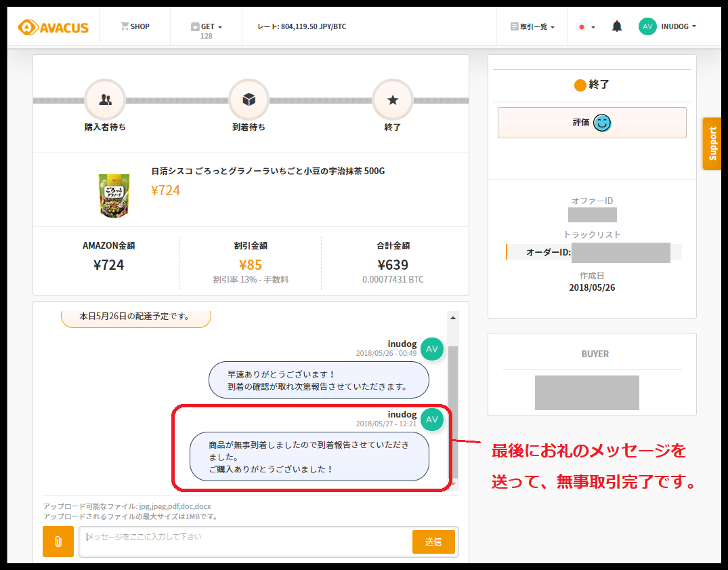Expand the GET dropdown menu
Screen dimensions: 728x570
point(207,27)
